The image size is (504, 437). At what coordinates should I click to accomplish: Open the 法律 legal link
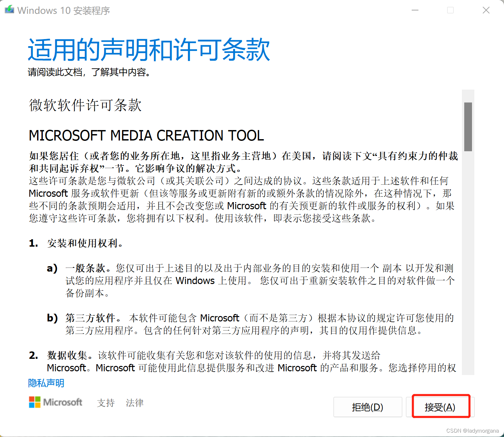pos(135,403)
